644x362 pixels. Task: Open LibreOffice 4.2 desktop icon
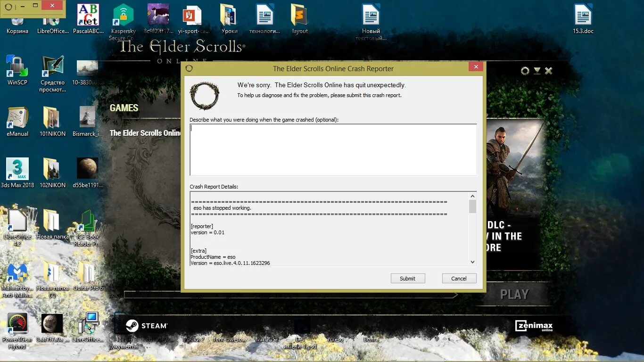(17, 228)
